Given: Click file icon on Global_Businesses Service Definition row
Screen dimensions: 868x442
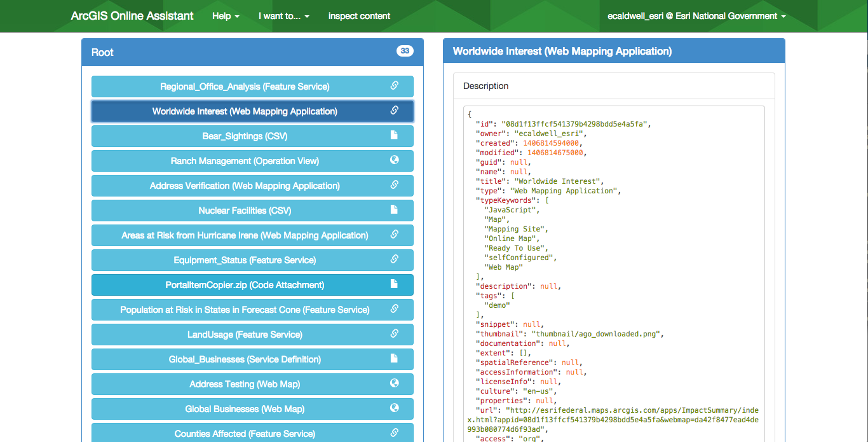Looking at the screenshot, I should [394, 359].
